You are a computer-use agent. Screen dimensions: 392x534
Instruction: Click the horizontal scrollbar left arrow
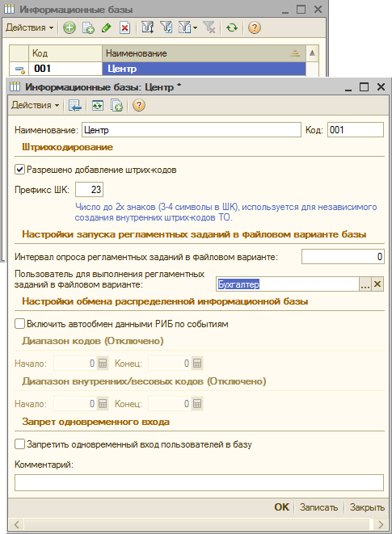click(x=16, y=524)
